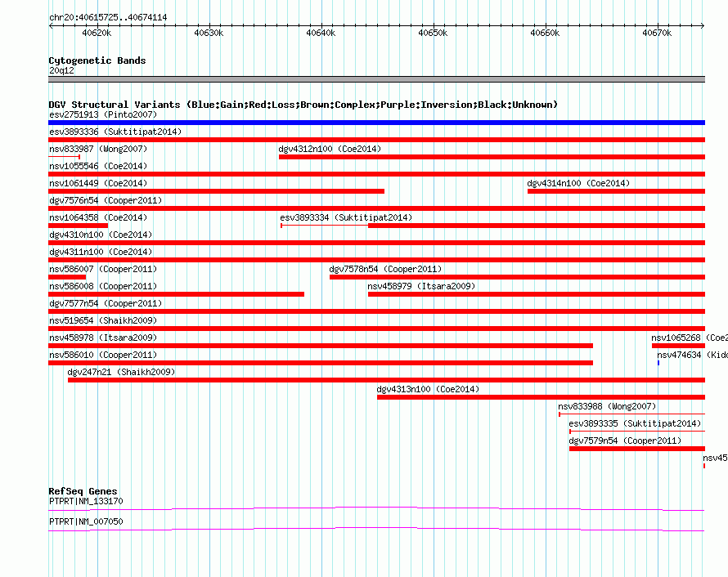Image resolution: width=728 pixels, height=577 pixels.
Task: Click the dgv7577n54 (Cooper2011) label
Action: pyautogui.click(x=106, y=303)
